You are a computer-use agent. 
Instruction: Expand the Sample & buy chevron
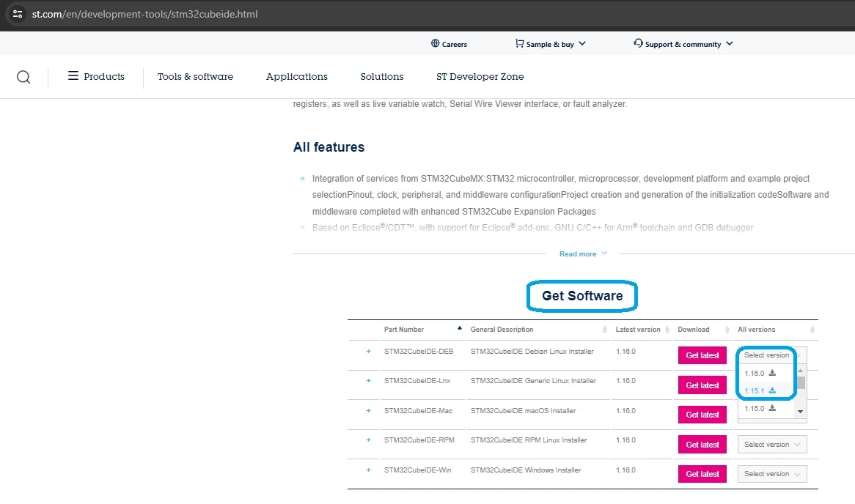click(581, 44)
